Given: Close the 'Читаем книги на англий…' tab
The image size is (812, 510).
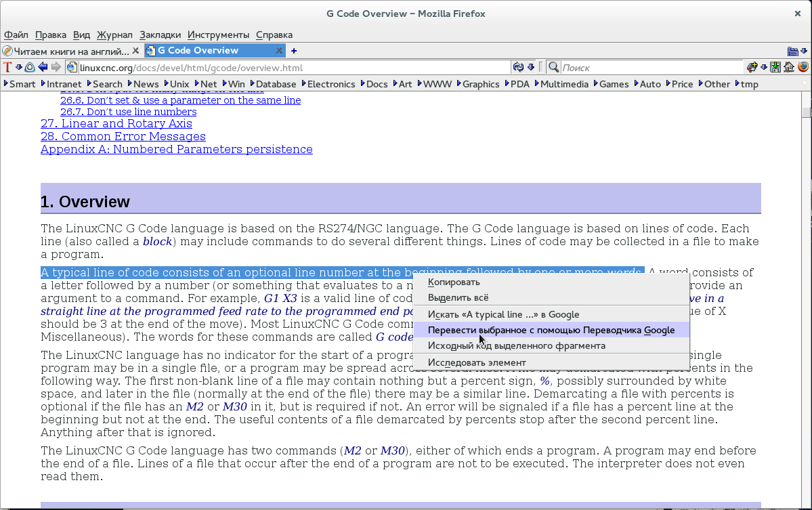Looking at the screenshot, I should (x=135, y=51).
